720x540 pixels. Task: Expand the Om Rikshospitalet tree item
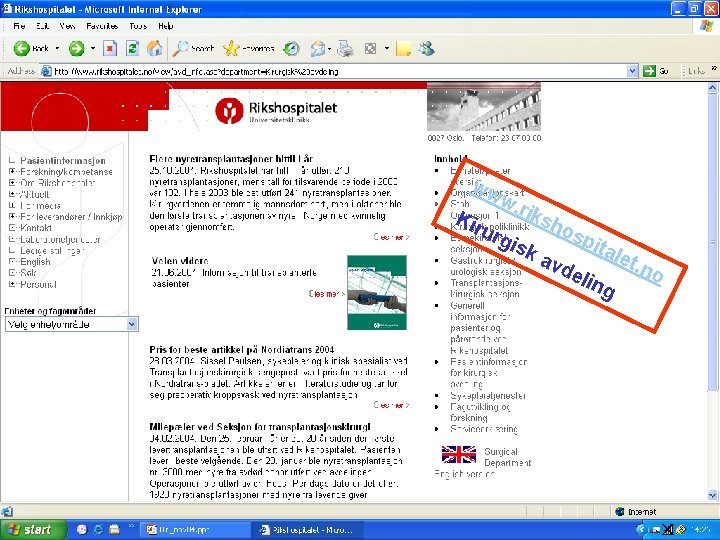coord(12,183)
